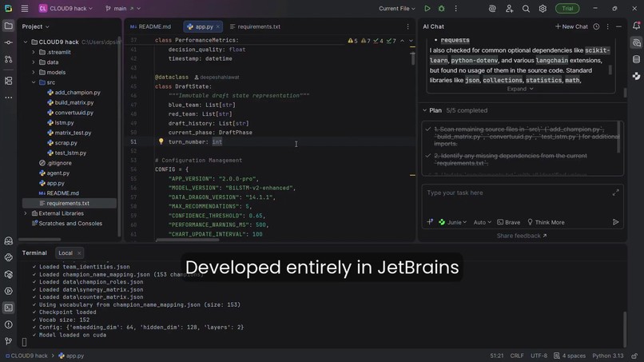Open Code With Me collaborator icon
The image size is (644, 362).
click(x=509, y=8)
